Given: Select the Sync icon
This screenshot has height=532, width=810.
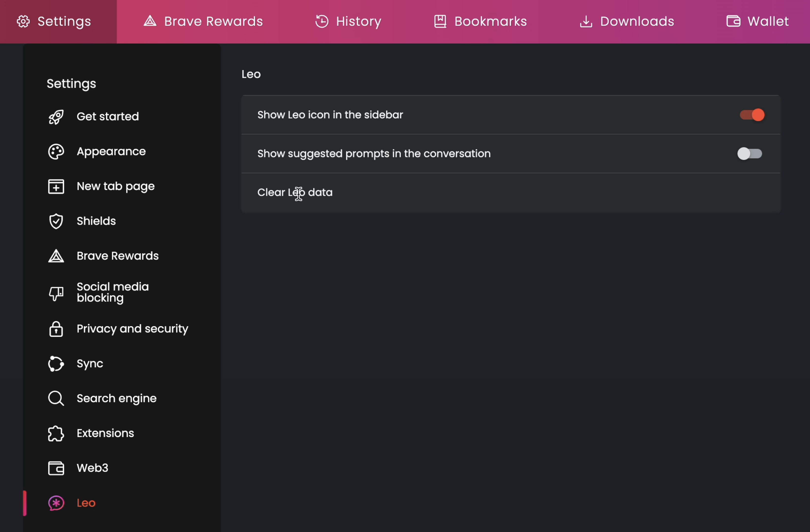Looking at the screenshot, I should click(56, 364).
